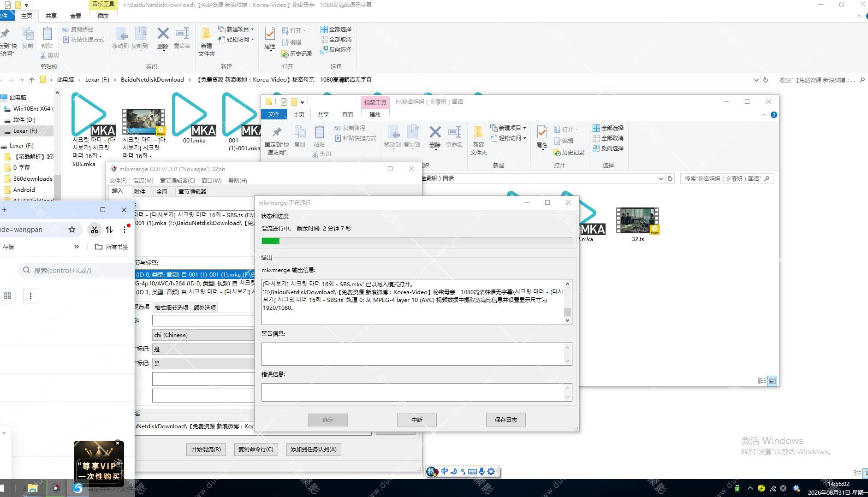Click the mkvmerge GUI icon on the taskbar
This screenshot has width=868, height=497.
(x=56, y=488)
